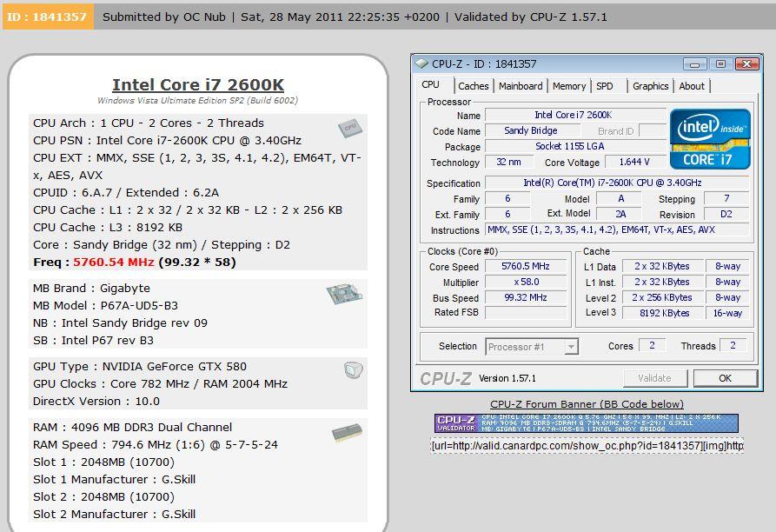Open the SPD tab
Viewport: 776px width, 532px height.
604,86
